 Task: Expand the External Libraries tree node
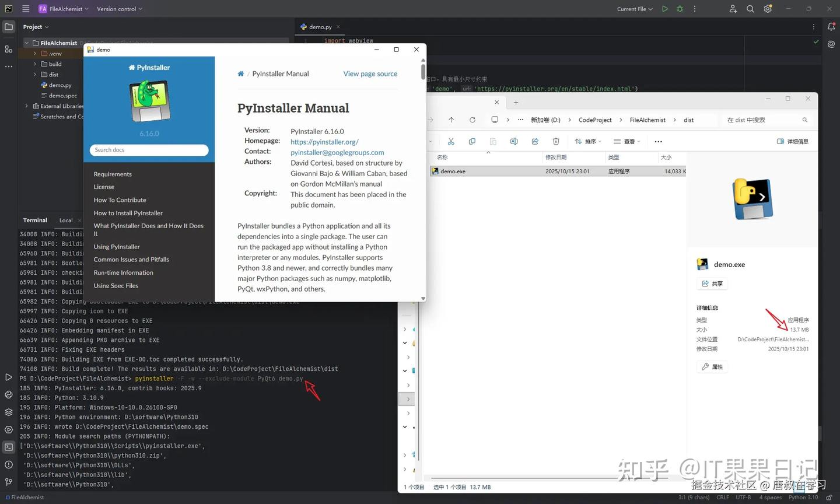(x=26, y=106)
